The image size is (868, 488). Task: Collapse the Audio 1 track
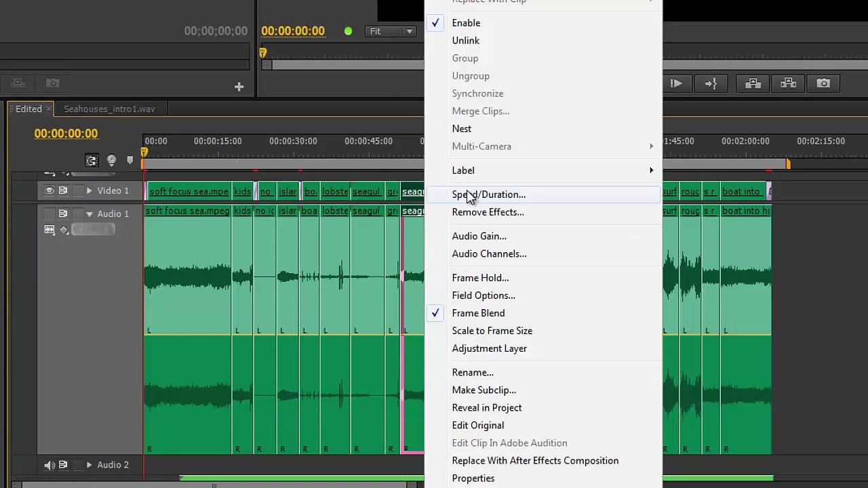(x=89, y=214)
